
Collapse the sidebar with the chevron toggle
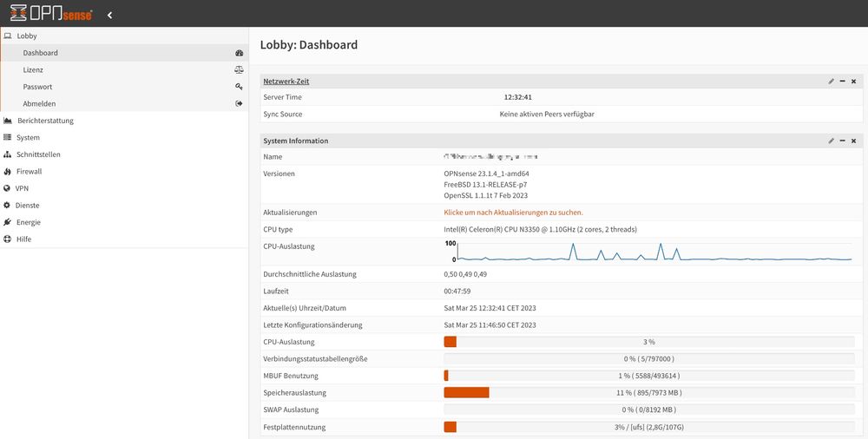click(x=109, y=15)
